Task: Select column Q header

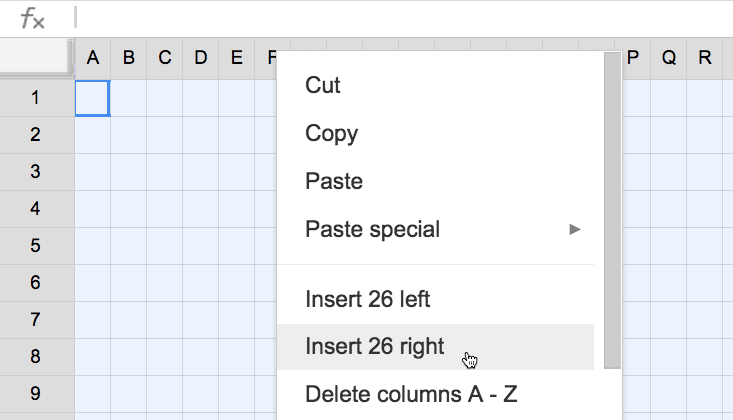Action: coord(668,58)
